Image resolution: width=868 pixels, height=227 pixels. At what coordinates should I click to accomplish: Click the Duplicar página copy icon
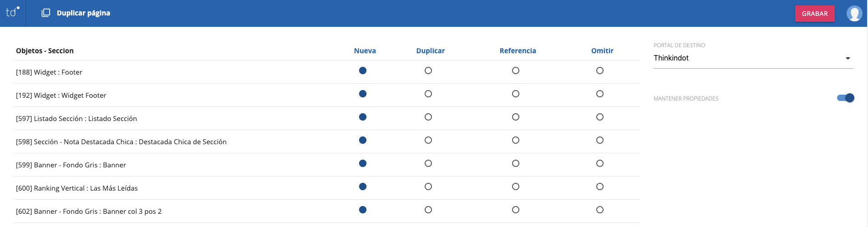(x=46, y=13)
